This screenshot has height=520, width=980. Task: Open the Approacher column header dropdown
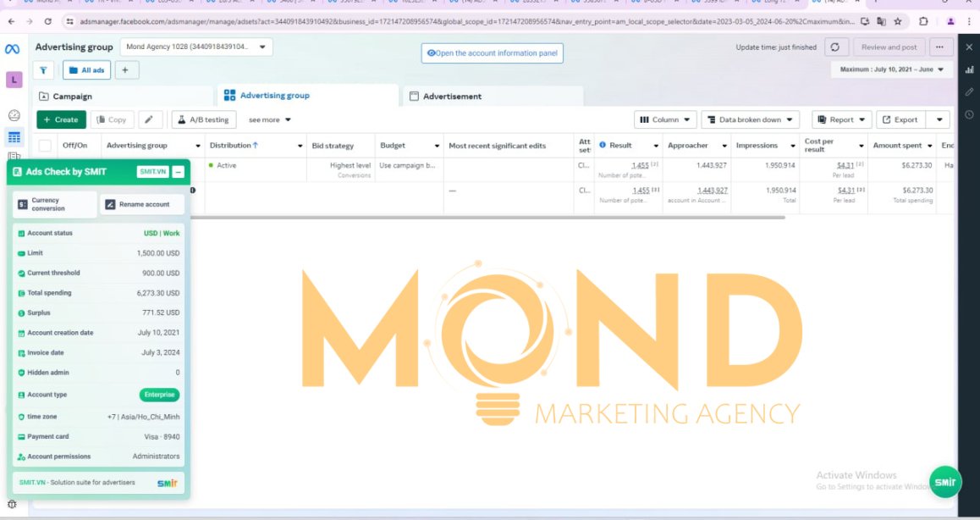724,146
